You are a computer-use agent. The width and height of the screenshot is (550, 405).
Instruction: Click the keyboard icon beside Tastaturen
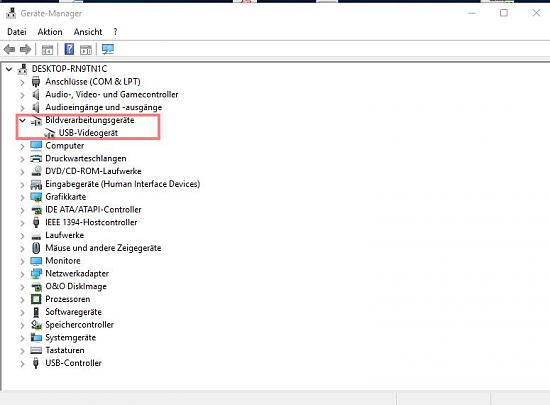(36, 350)
